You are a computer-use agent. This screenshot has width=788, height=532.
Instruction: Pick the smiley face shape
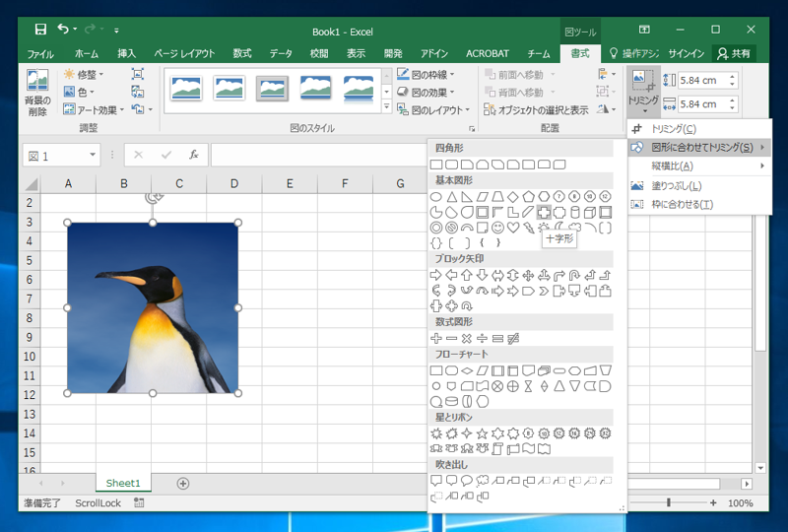(x=497, y=228)
